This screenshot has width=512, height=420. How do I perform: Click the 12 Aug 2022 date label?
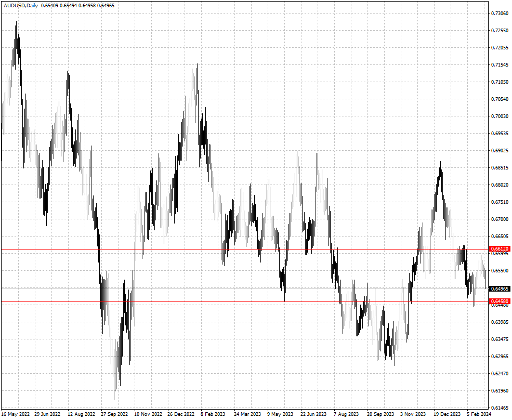point(81,414)
